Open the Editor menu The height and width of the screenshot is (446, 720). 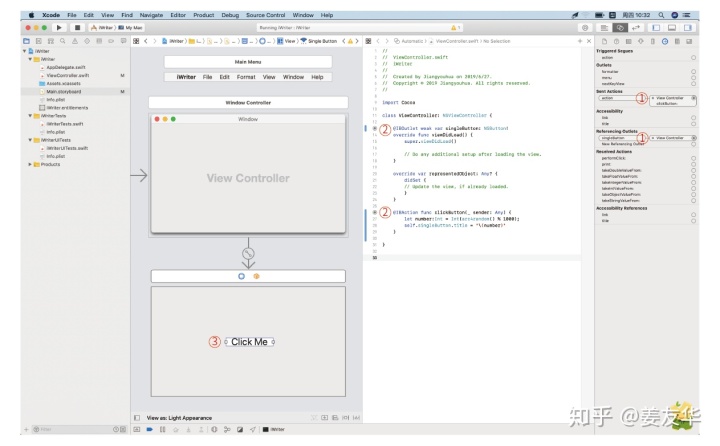pos(178,15)
